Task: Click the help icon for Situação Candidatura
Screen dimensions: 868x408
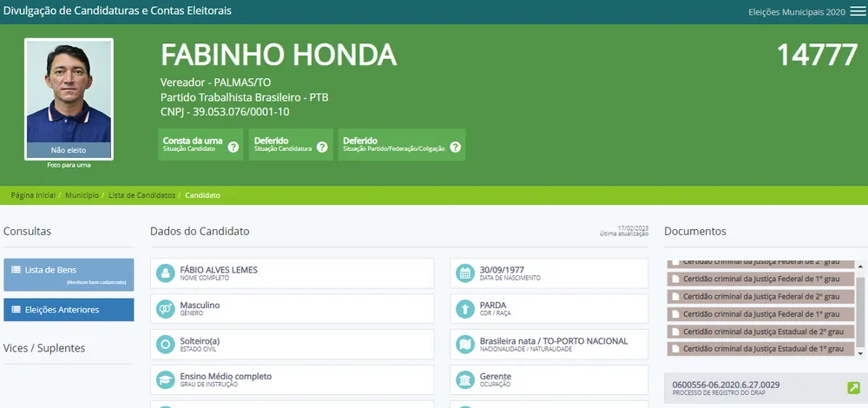Action: (322, 147)
